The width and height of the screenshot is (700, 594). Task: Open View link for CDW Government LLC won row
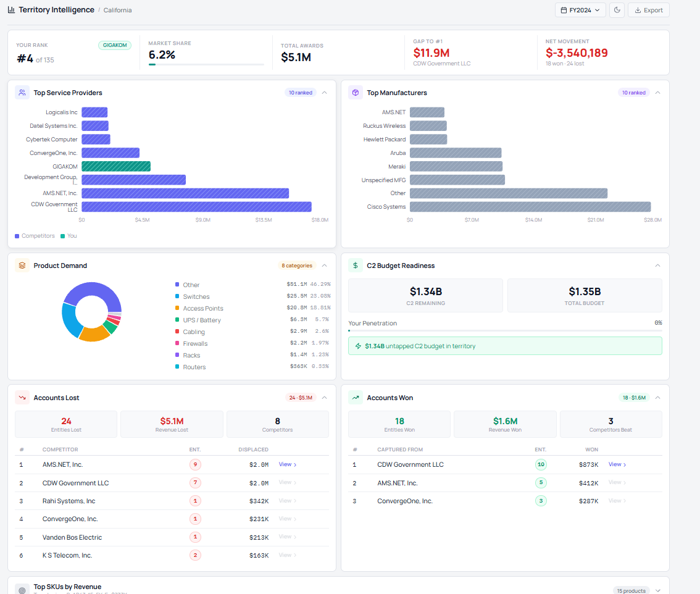pos(617,464)
